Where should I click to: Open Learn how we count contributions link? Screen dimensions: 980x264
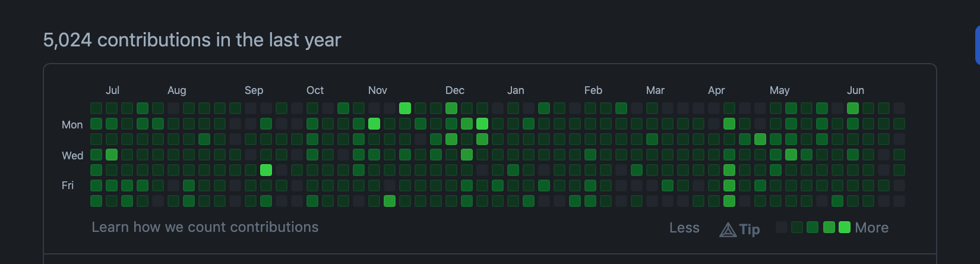(205, 227)
